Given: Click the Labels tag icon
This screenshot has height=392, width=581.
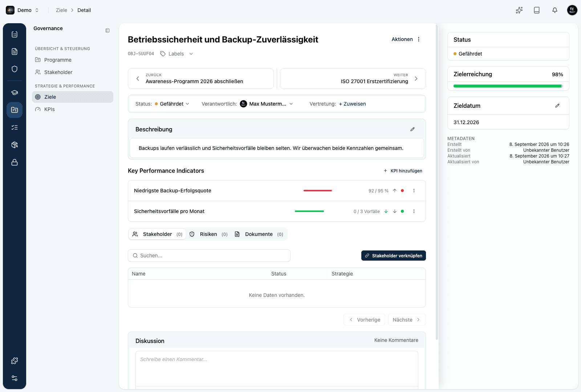Looking at the screenshot, I should [x=163, y=54].
